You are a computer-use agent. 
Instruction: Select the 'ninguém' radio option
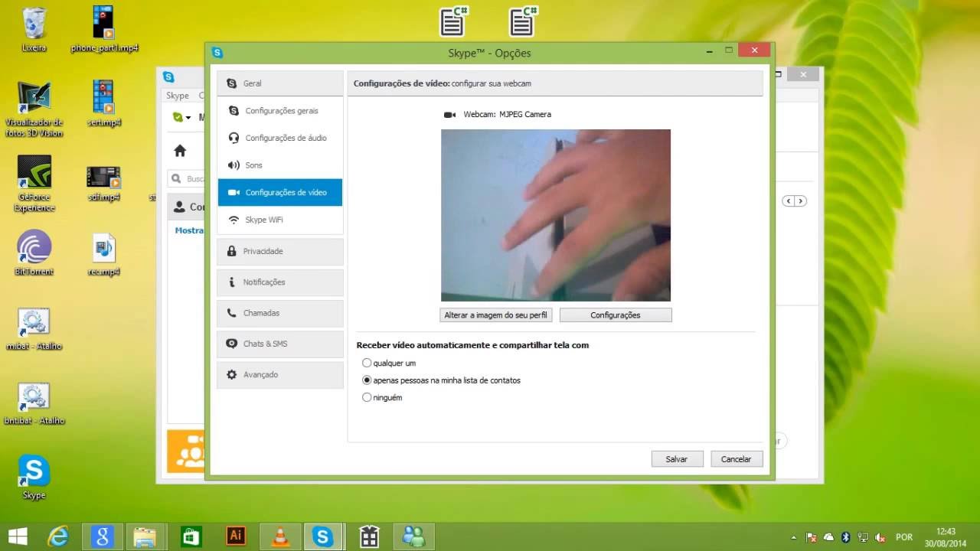tap(367, 397)
